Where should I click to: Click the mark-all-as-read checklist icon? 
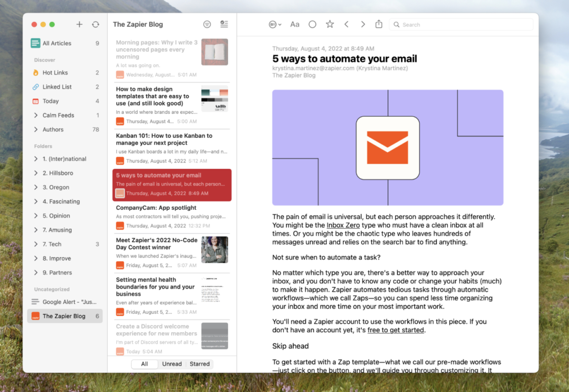(224, 24)
